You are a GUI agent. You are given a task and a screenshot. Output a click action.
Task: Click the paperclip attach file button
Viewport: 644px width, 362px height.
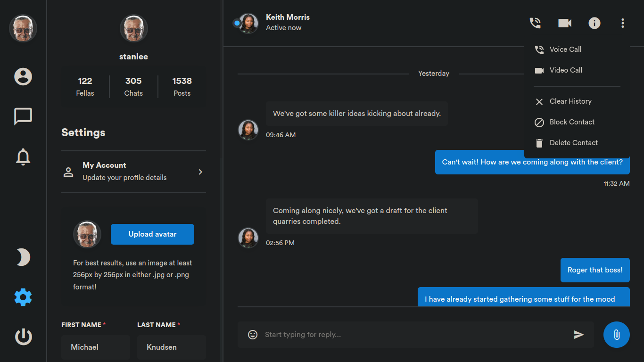point(617,335)
